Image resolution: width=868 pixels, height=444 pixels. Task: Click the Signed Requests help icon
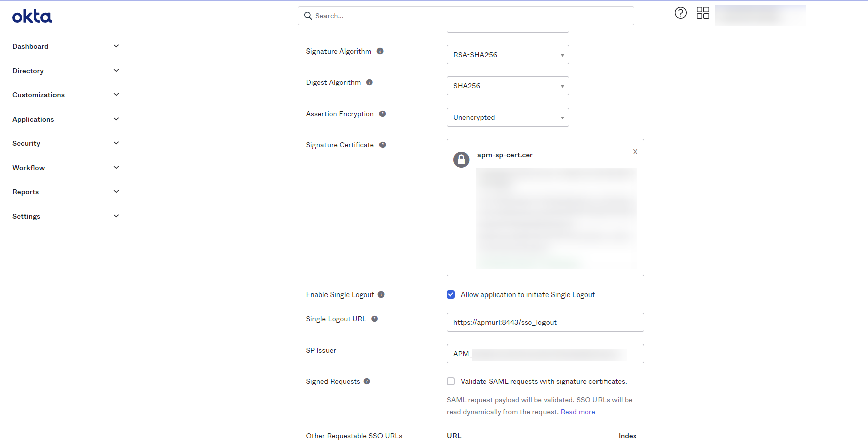click(367, 381)
